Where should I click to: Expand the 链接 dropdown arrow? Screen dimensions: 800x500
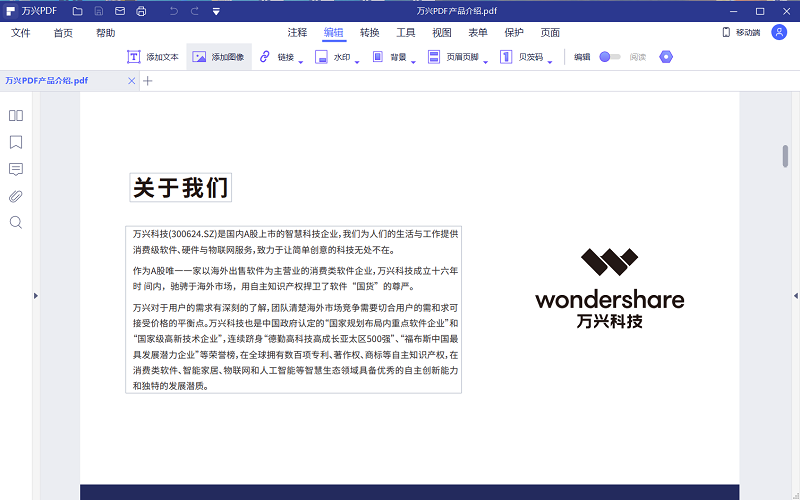tap(301, 62)
